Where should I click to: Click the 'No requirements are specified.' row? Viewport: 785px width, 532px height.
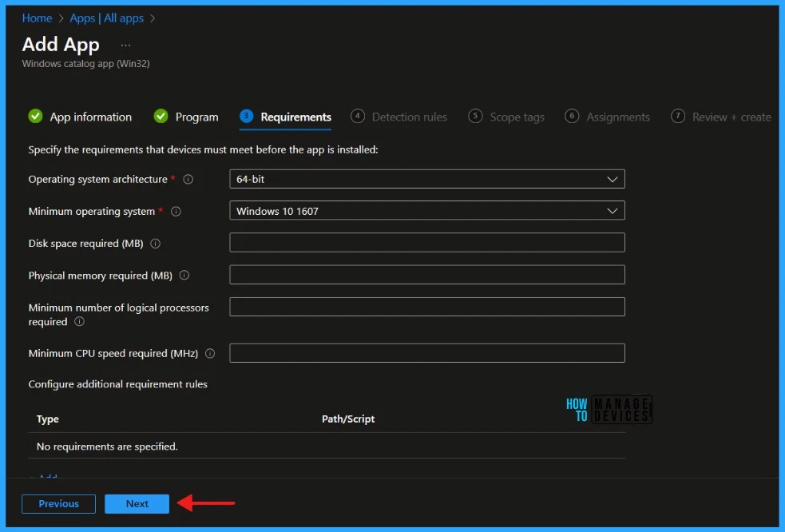point(327,446)
